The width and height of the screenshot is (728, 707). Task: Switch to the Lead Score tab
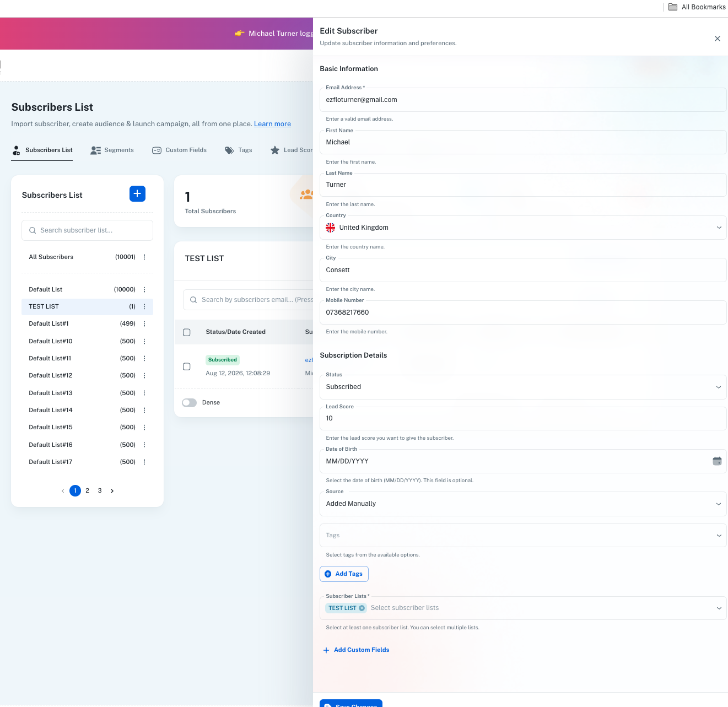[x=292, y=150]
